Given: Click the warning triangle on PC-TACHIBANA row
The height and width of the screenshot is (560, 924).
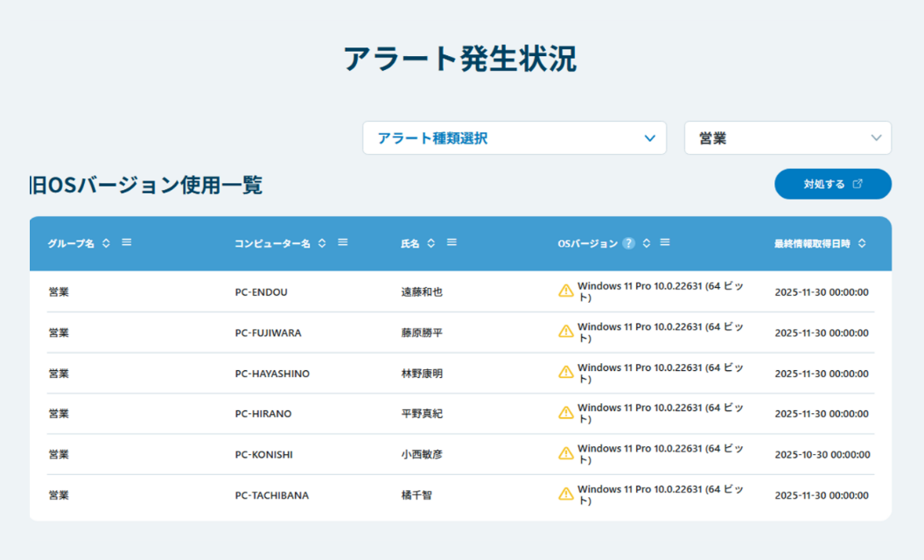Looking at the screenshot, I should [x=566, y=494].
